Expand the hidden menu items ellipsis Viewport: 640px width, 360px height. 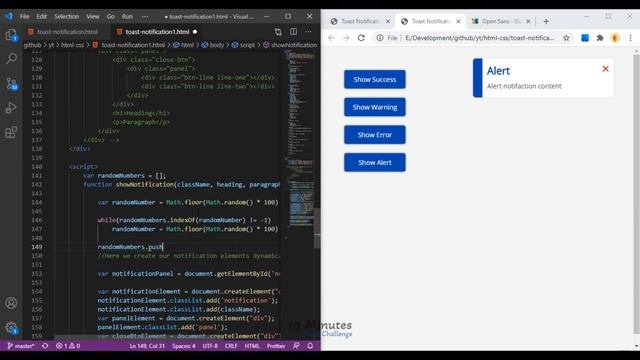point(145,16)
